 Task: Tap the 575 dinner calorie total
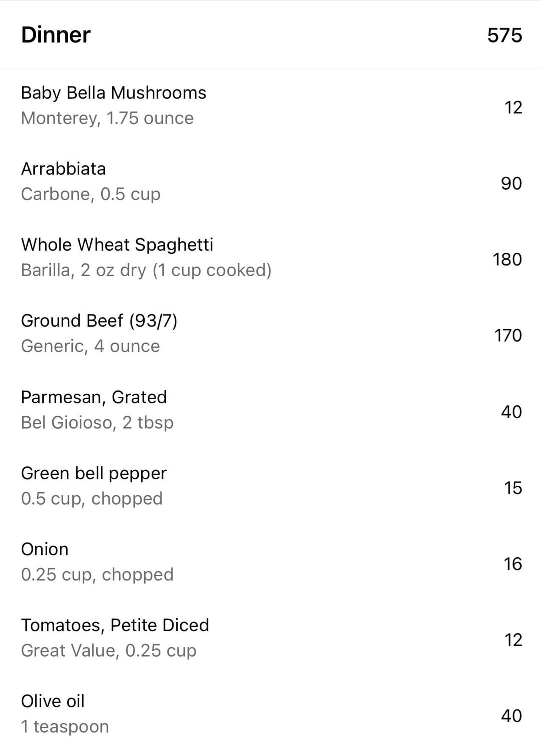505,35
